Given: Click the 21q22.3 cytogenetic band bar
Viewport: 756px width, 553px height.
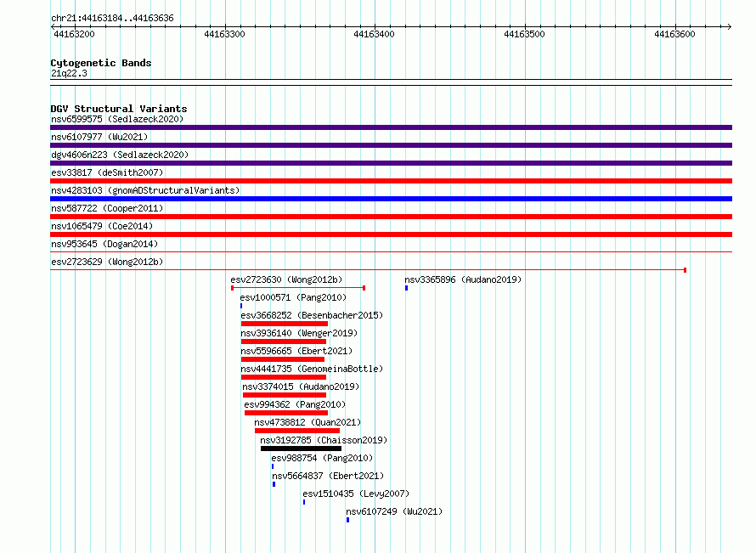Looking at the screenshot, I should [x=391, y=82].
